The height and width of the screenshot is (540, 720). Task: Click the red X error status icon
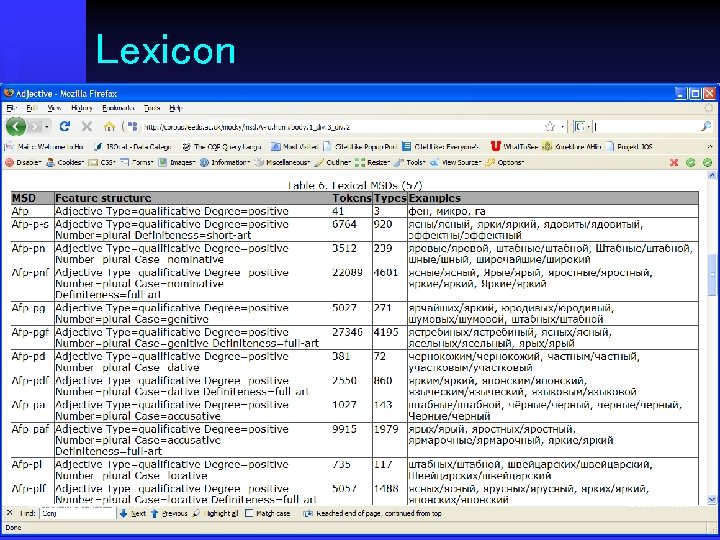(674, 162)
